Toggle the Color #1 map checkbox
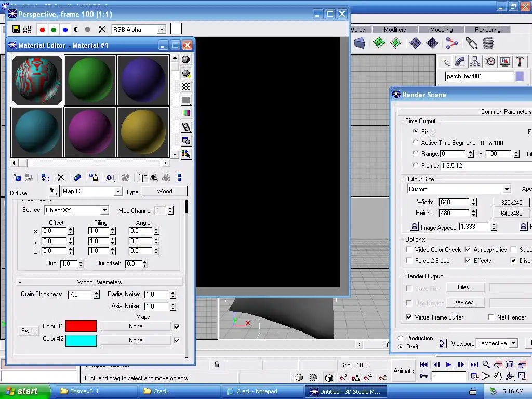The height and width of the screenshot is (399, 532). [x=177, y=327]
